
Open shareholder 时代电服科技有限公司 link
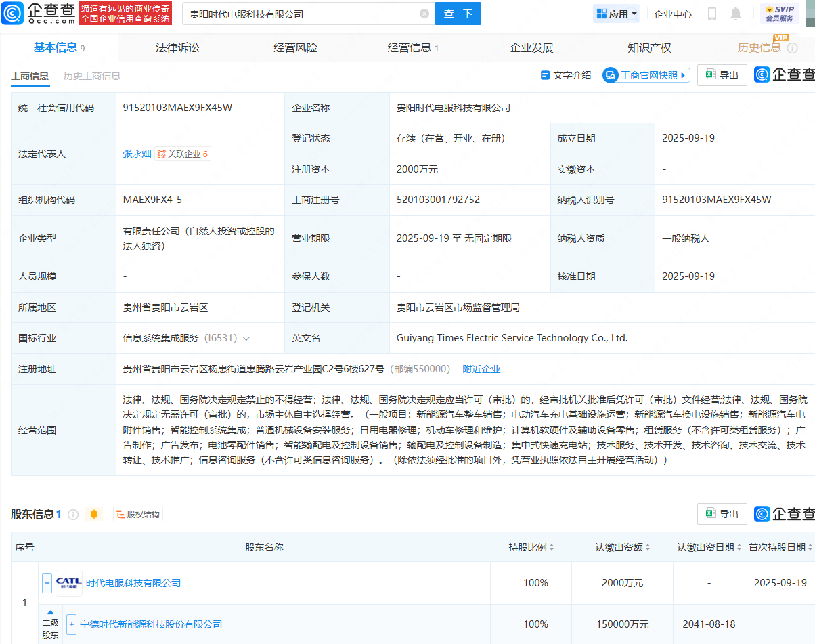pos(133,583)
